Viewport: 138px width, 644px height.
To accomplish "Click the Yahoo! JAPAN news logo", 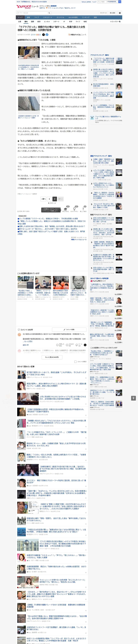I will (27, 7).
